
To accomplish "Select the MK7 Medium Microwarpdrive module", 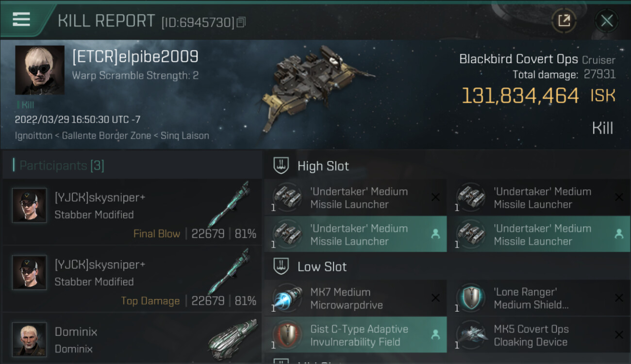I will pyautogui.click(x=354, y=298).
